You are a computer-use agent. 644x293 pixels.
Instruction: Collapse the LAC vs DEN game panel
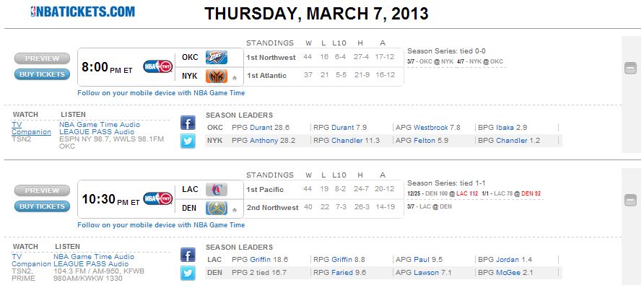click(630, 200)
